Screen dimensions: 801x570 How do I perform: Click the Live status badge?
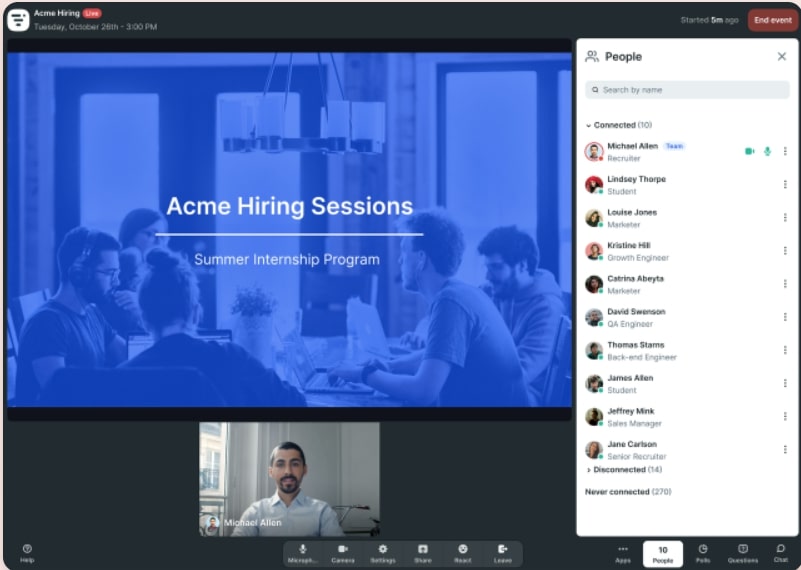tap(92, 13)
